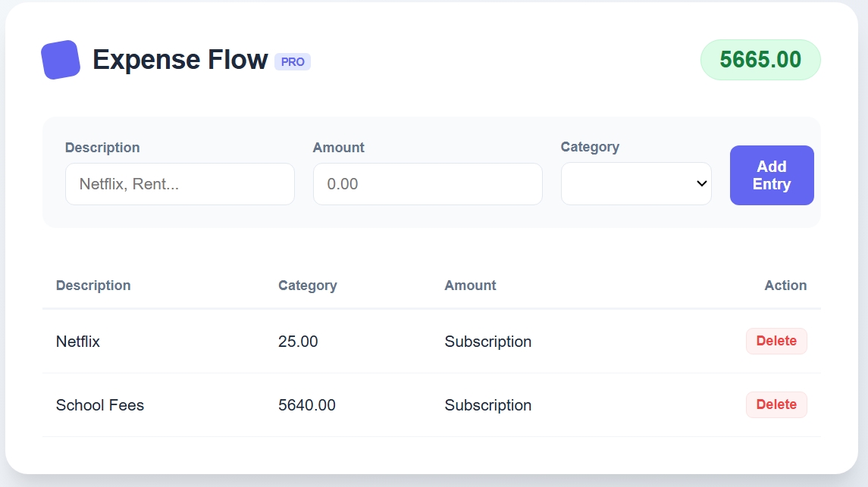Focus the Description input field with Netflix, Rent placeholder
Image resolution: width=868 pixels, height=487 pixels.
(x=180, y=184)
